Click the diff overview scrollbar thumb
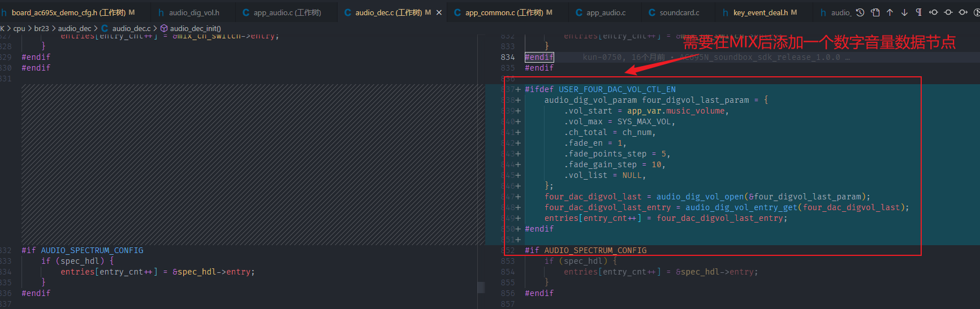 click(481, 287)
